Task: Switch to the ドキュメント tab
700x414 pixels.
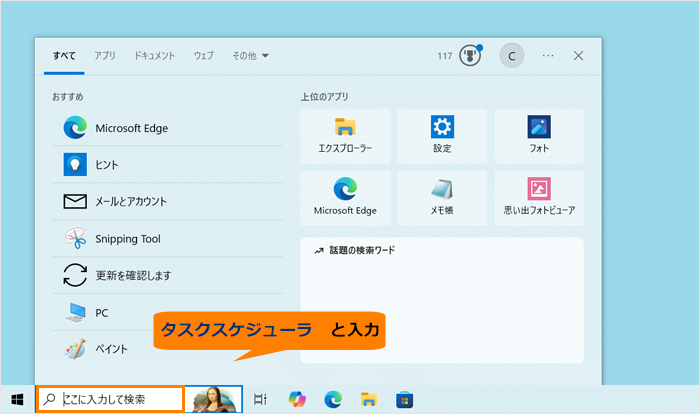Action: (x=154, y=56)
